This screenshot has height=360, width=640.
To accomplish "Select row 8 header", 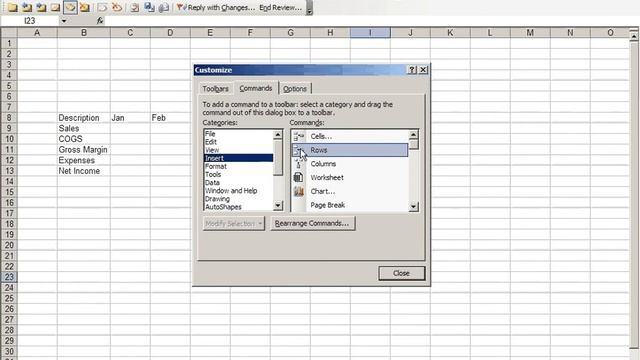I will pos(9,118).
